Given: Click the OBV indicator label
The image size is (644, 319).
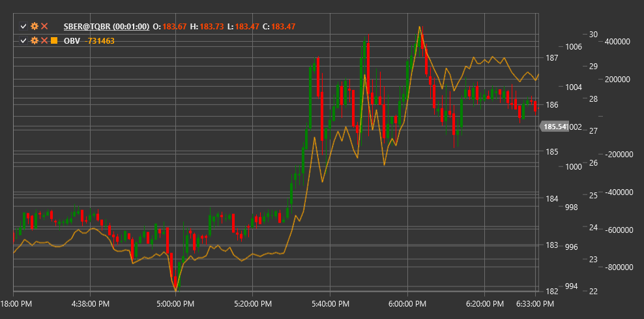Looking at the screenshot, I should pyautogui.click(x=72, y=41).
